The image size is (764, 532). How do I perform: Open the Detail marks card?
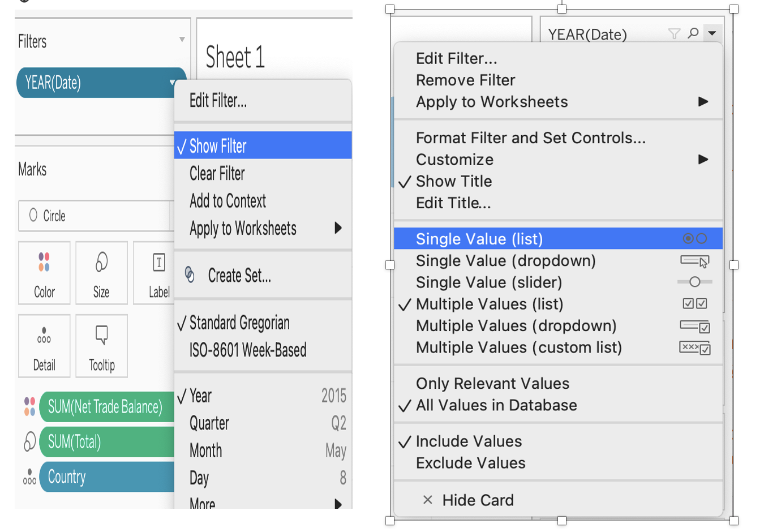tap(44, 346)
